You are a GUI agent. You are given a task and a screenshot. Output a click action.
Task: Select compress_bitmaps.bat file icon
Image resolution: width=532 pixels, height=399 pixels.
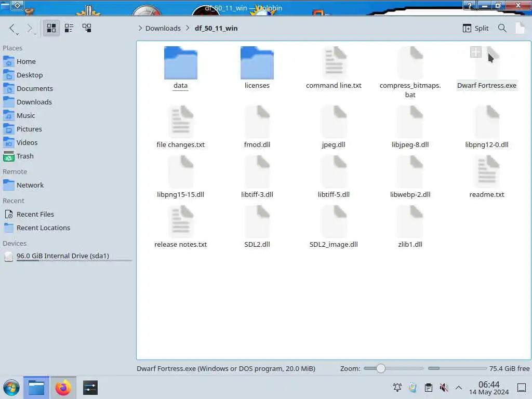(410, 63)
